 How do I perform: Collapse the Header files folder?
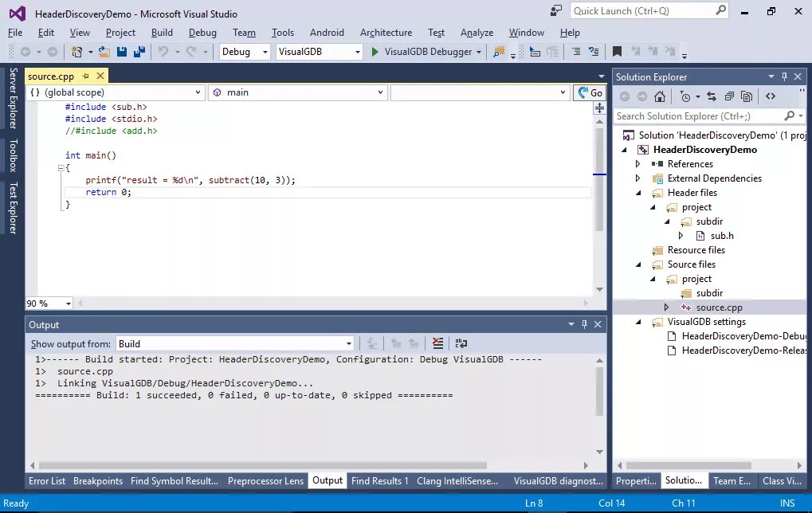click(638, 193)
